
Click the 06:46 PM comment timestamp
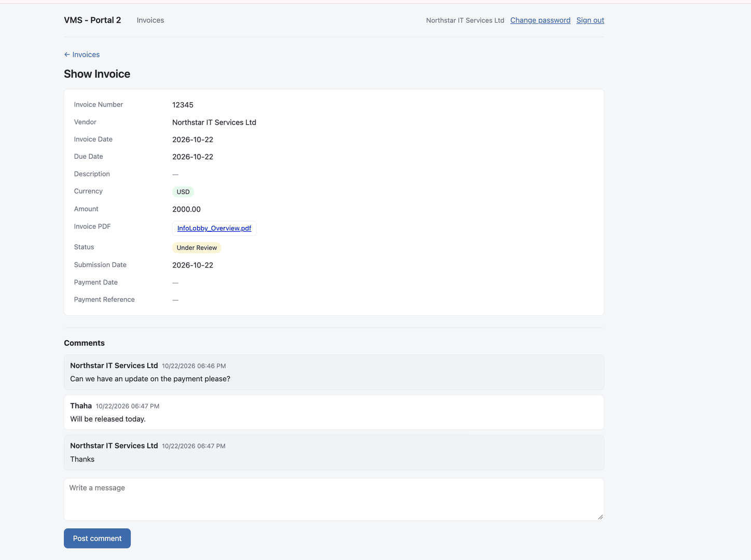pos(194,366)
